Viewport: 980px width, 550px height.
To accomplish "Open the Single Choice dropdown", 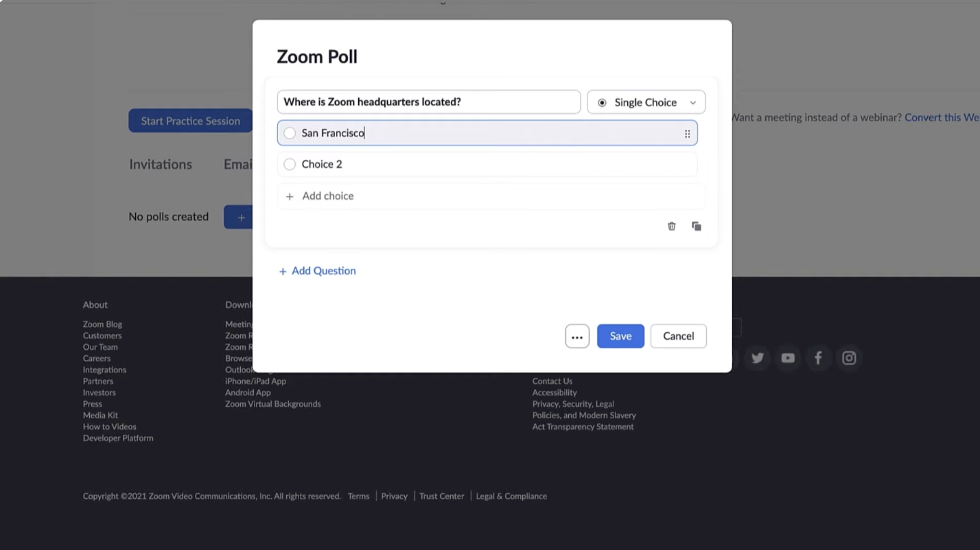I will [692, 101].
